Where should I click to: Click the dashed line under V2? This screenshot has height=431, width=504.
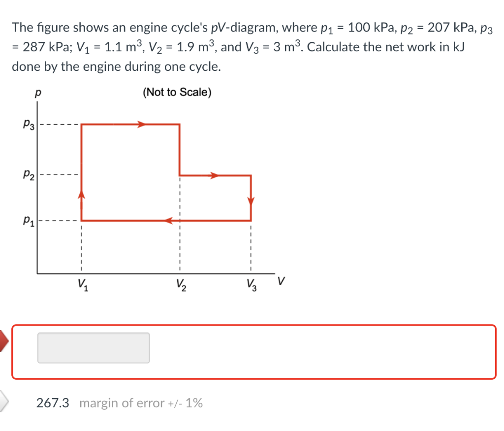[x=180, y=246]
